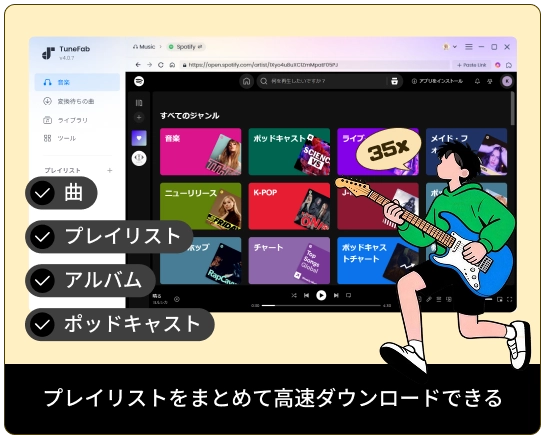Image resolution: width=547 pixels, height=439 pixels.
Task: Add current track with plus circle icon
Action: click(x=177, y=299)
